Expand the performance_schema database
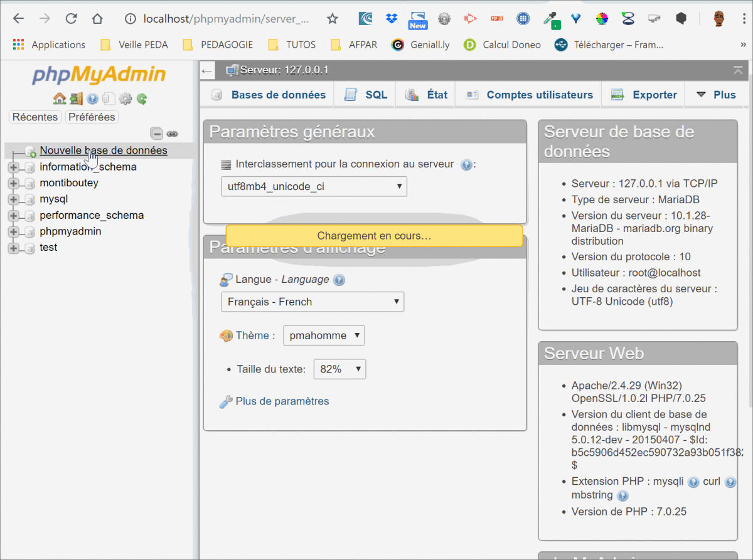Image resolution: width=753 pixels, height=560 pixels. pos(13,215)
